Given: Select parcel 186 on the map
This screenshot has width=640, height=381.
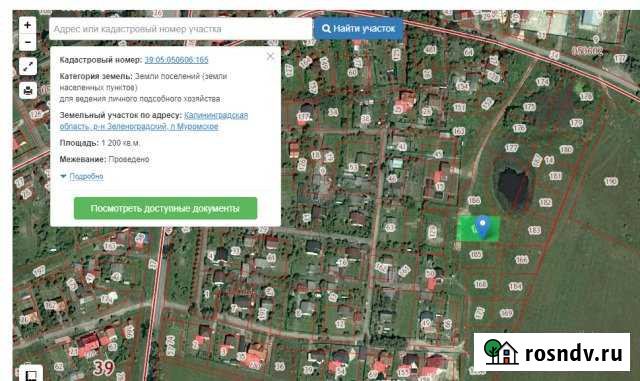Looking at the screenshot, I should coord(474,201).
